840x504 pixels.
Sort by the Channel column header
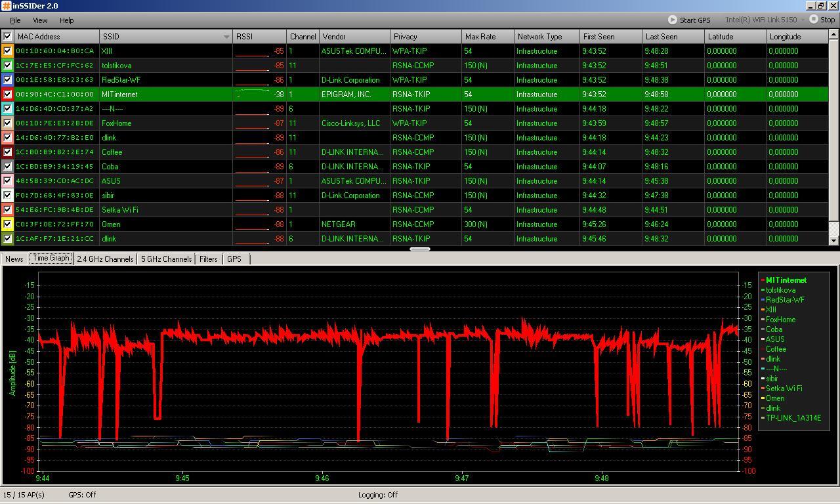pyautogui.click(x=303, y=37)
